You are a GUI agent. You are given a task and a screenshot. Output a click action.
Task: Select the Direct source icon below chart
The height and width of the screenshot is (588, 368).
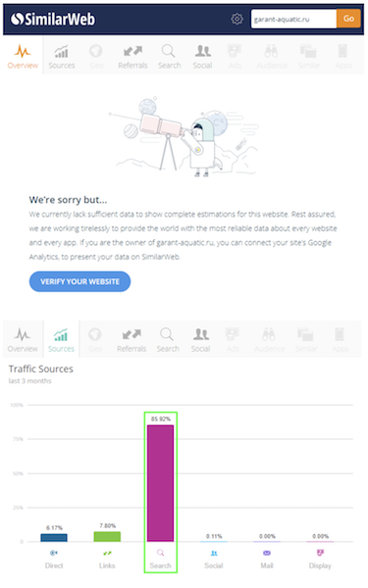point(54,553)
